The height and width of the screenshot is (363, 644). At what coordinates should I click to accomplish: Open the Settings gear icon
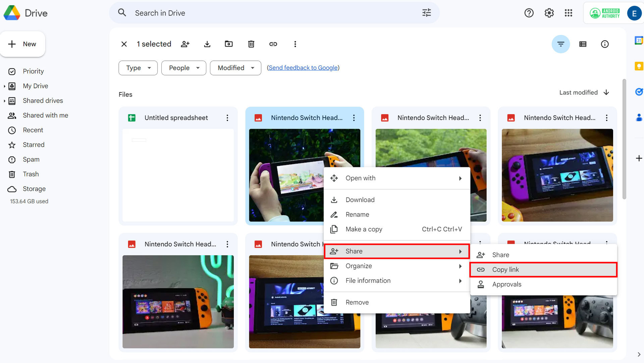point(549,13)
